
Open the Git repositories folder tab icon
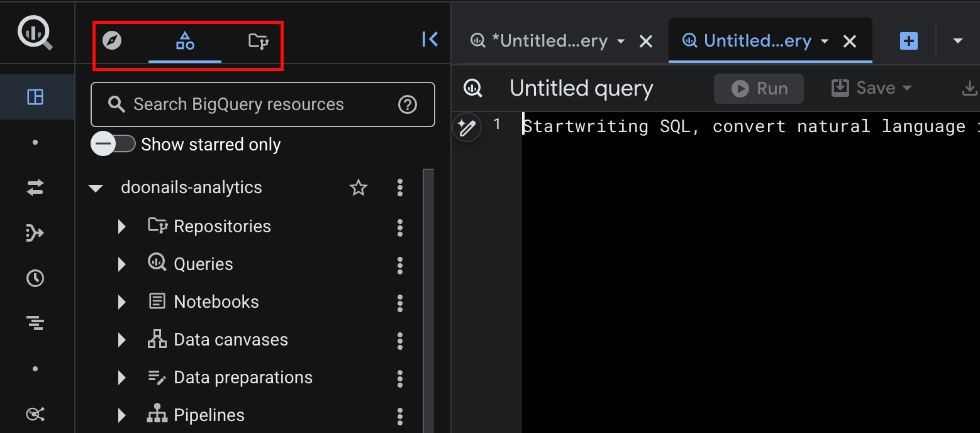pyautogui.click(x=258, y=42)
